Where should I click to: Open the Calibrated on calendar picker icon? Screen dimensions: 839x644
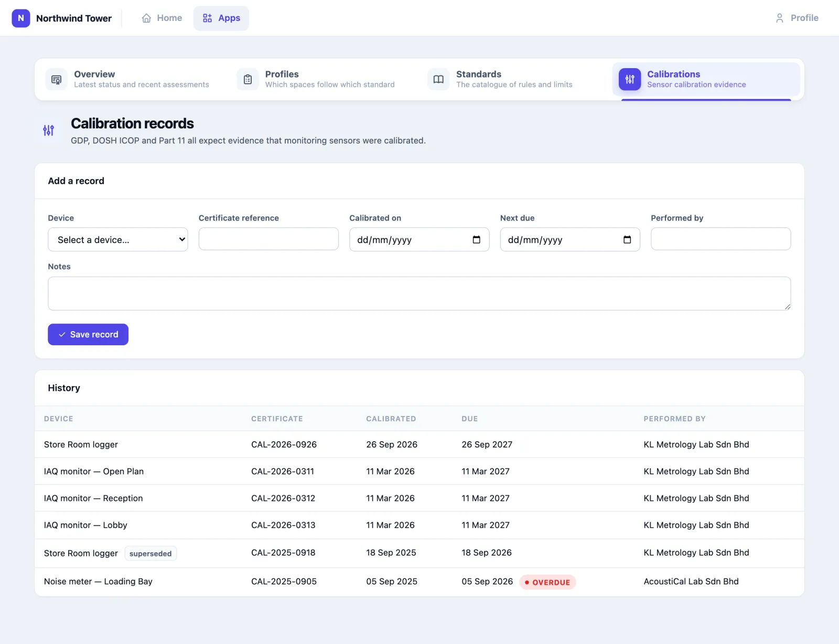click(x=476, y=239)
